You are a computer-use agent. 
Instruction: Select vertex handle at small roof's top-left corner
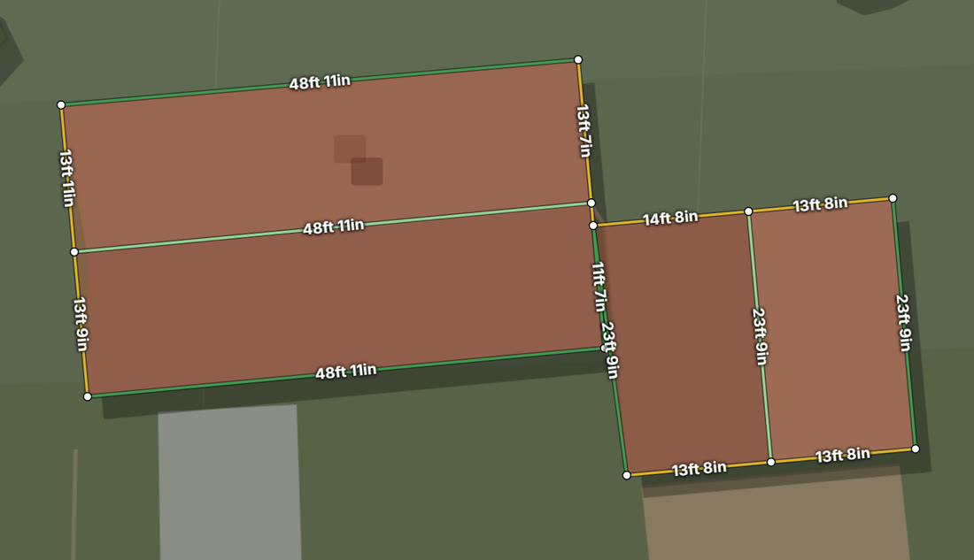pos(593,226)
